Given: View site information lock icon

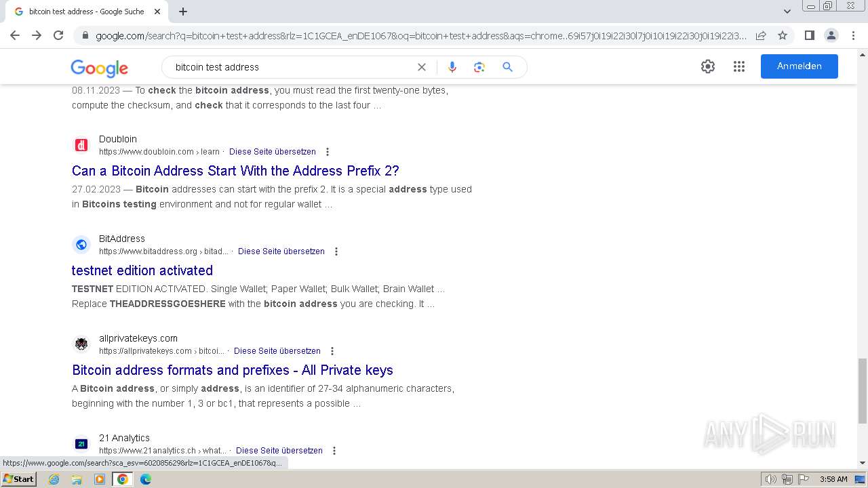Looking at the screenshot, I should pos(85,35).
